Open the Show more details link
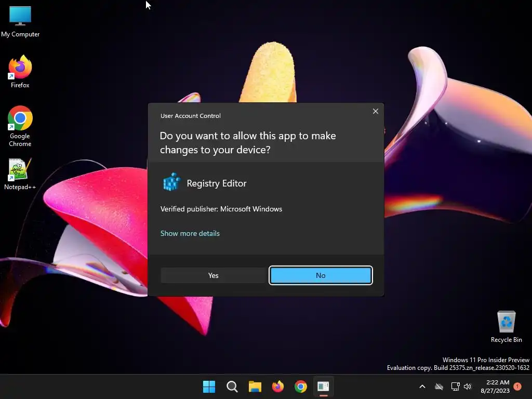 point(190,233)
